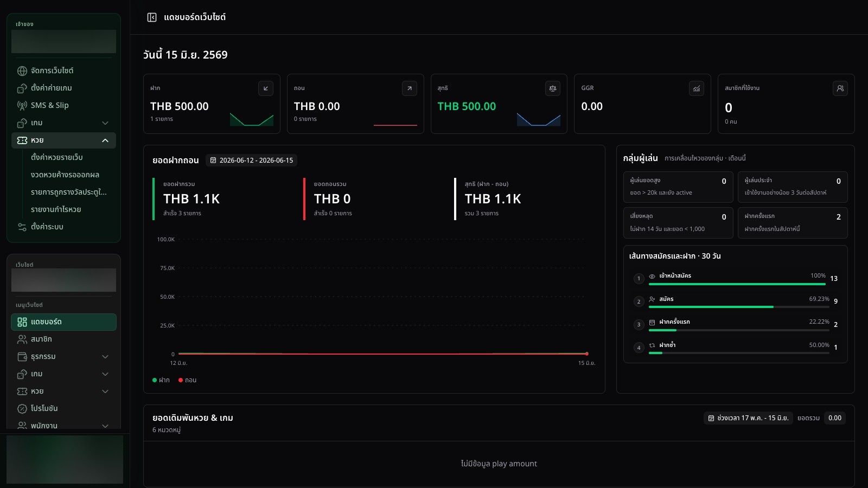Click the chart icon on GGR card
The image size is (868, 488).
[x=697, y=88]
